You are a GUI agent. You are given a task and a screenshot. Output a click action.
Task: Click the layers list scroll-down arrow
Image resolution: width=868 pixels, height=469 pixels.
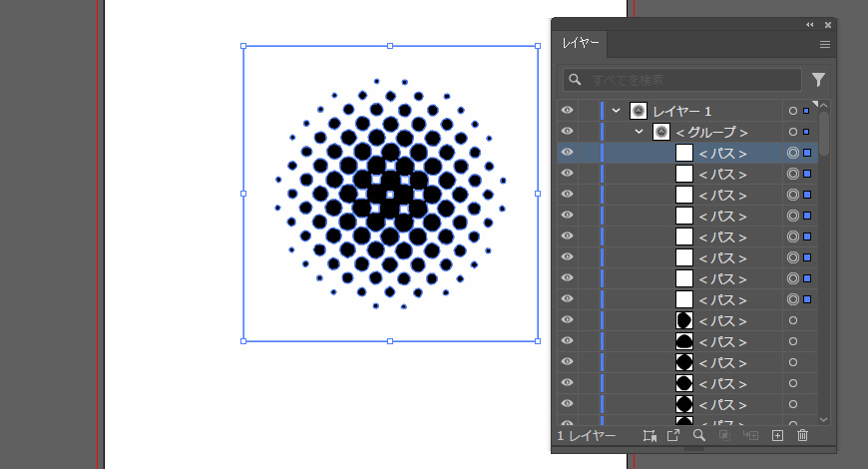(824, 420)
